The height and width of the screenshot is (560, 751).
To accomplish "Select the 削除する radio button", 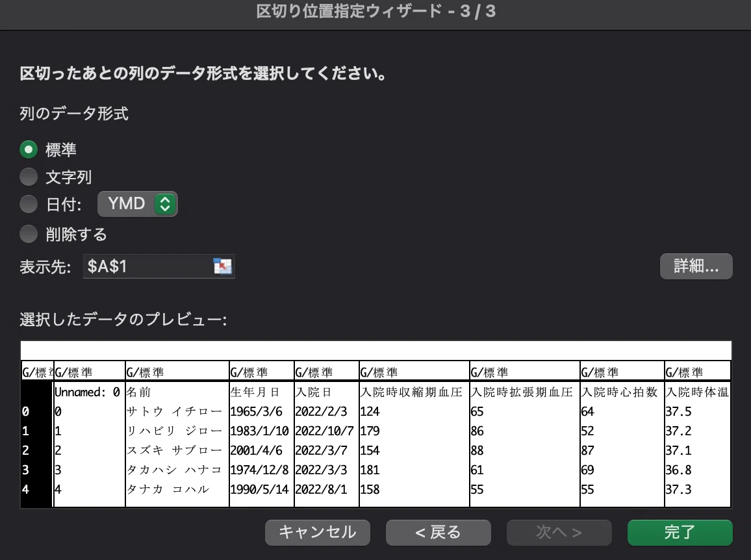I will [29, 235].
